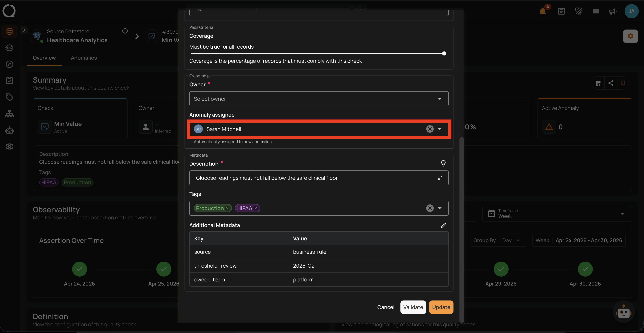Open the Tags icon in the sidebar
The height and width of the screenshot is (333, 644).
(x=10, y=97)
